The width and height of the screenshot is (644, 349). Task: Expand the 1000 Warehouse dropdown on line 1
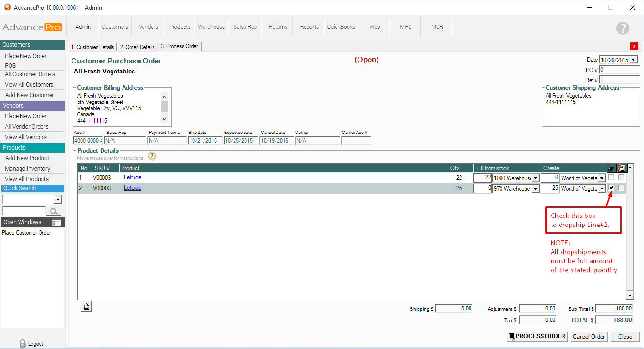coord(535,178)
